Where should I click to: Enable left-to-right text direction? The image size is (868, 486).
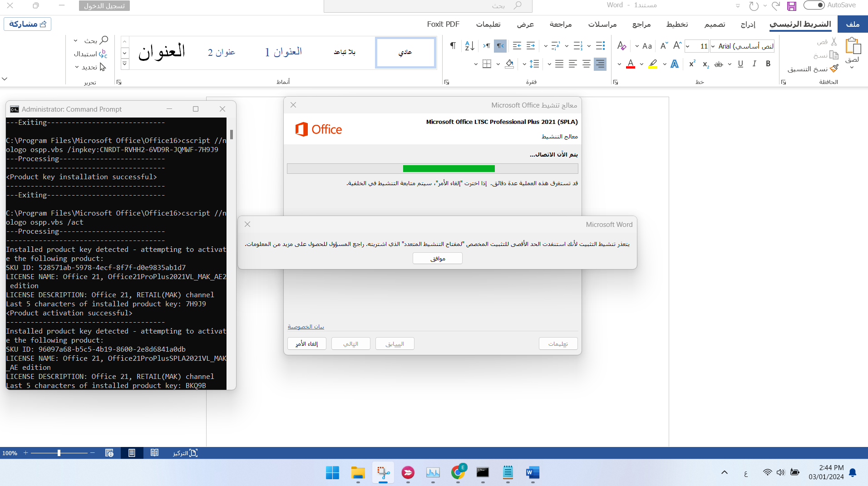click(x=486, y=46)
